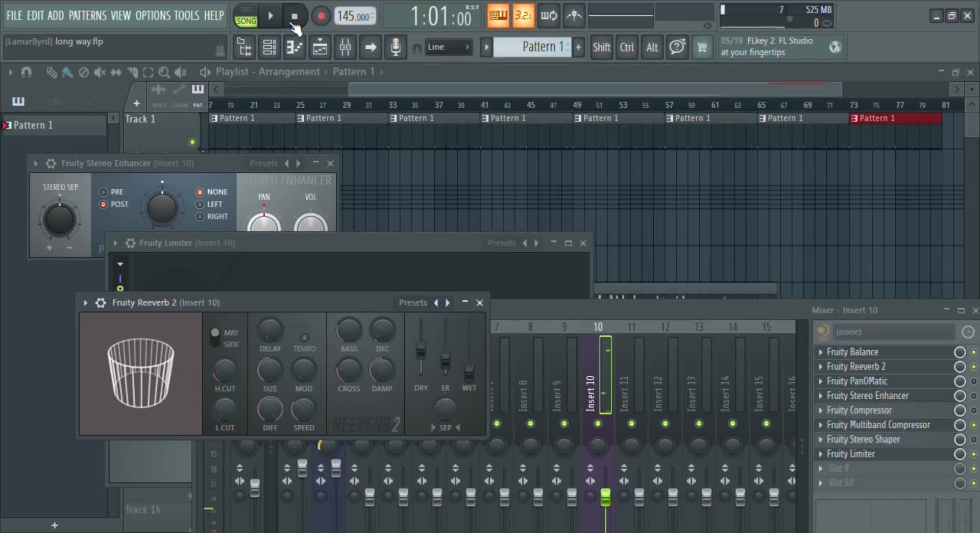Open the FILE menu
980x533 pixels.
[14, 16]
